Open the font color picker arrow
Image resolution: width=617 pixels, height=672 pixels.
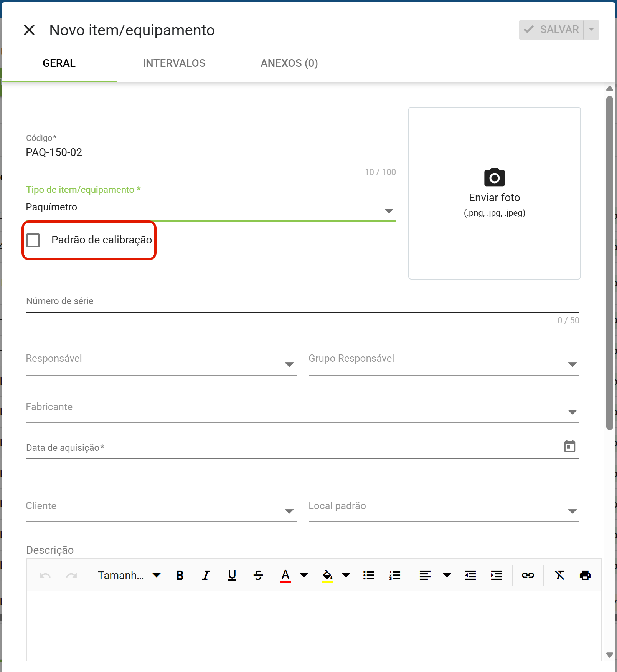[x=304, y=575]
